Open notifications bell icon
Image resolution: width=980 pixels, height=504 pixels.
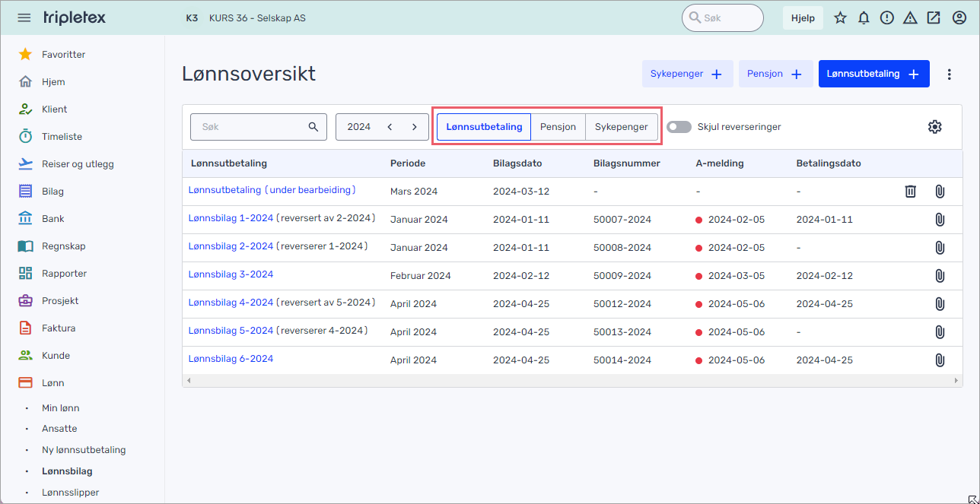coord(864,17)
